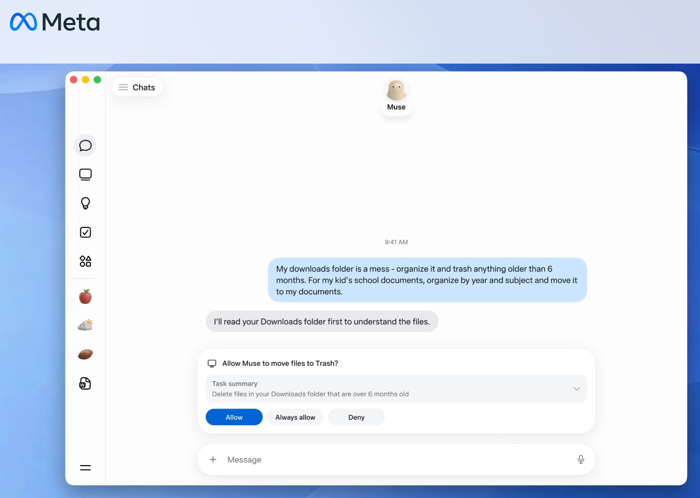This screenshot has width=700, height=498.
Task: Click the user message about downloads folder
Action: 427,280
